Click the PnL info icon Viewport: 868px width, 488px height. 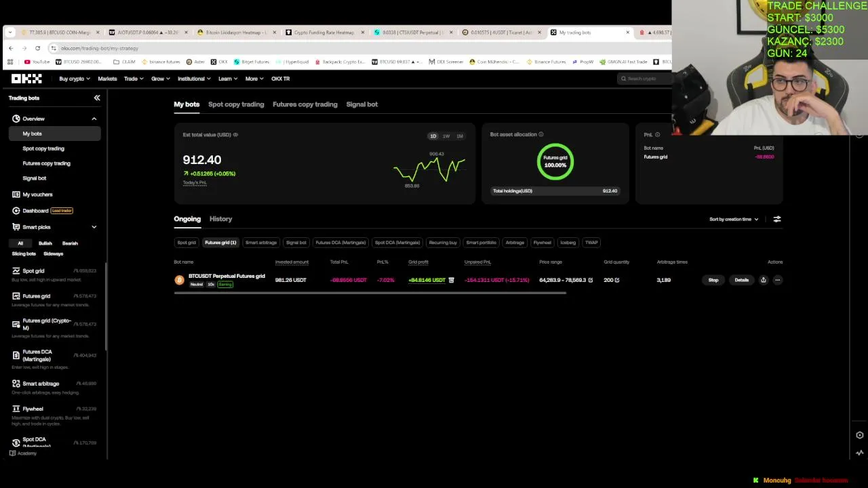click(657, 135)
